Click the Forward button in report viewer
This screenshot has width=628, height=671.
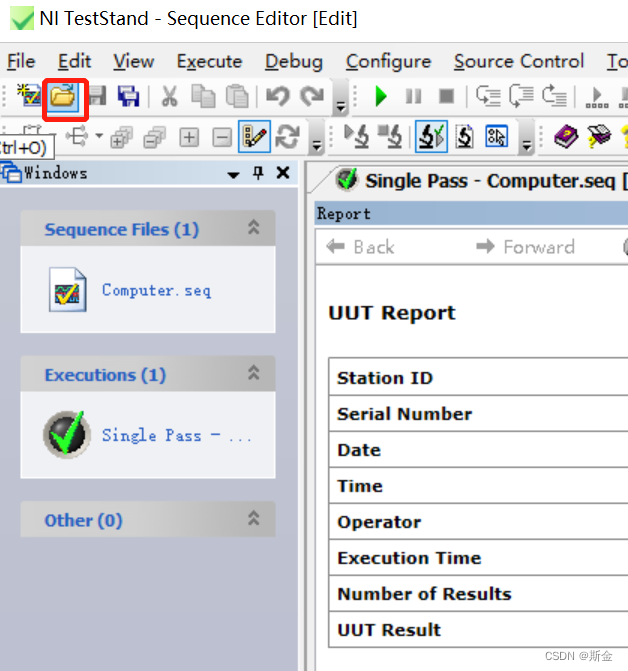tap(525, 247)
